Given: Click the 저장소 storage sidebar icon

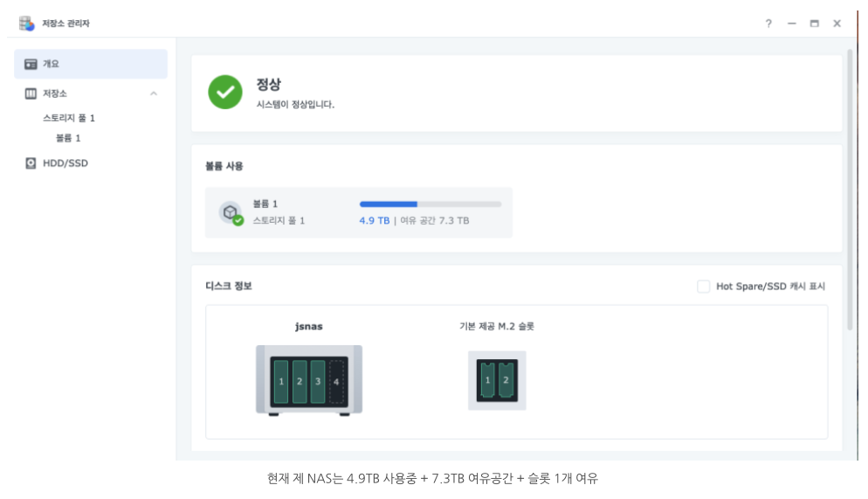Looking at the screenshot, I should click(31, 94).
